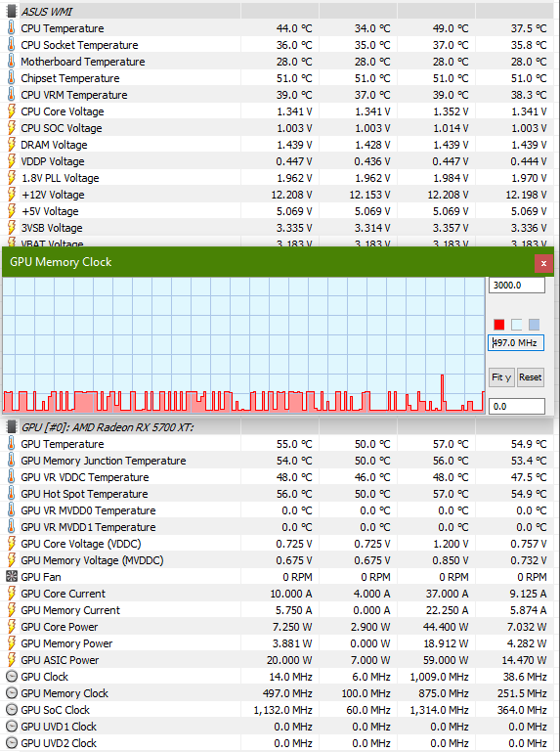
Task: Select the GPU Memory Junction Temperature label
Action: point(104,461)
